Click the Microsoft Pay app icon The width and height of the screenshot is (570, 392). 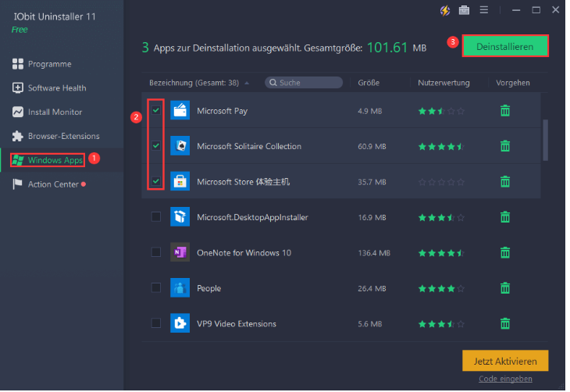180,110
